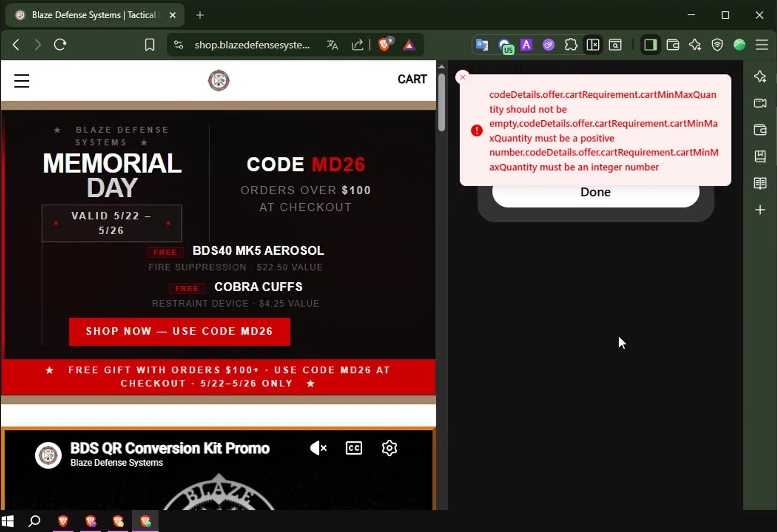777x532 pixels.
Task: Reload the current page
Action: pos(60,45)
